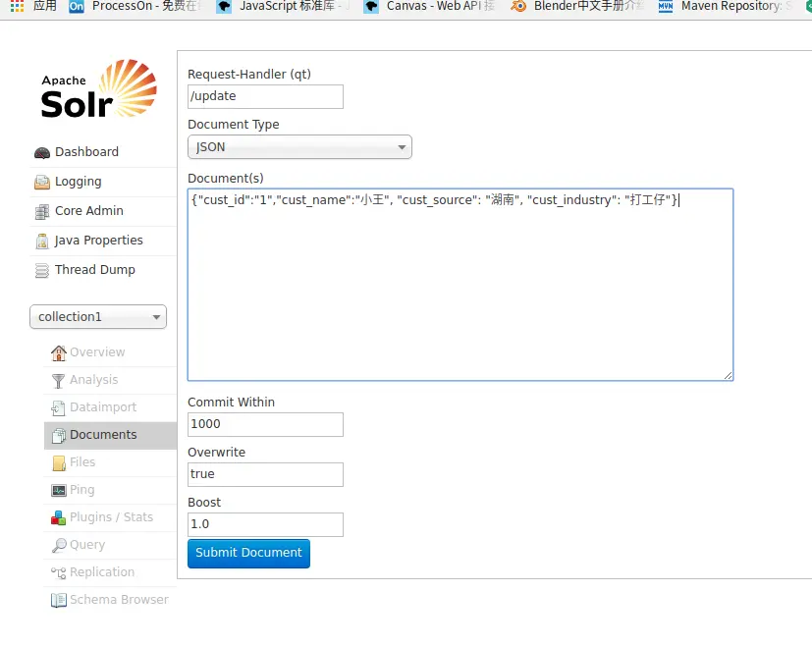Viewport: 812px width, 646px height.
Task: Open the Files link
Action: click(82, 461)
